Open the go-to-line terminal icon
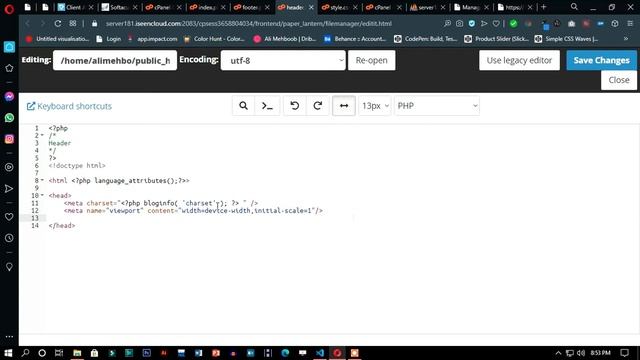 coord(267,106)
